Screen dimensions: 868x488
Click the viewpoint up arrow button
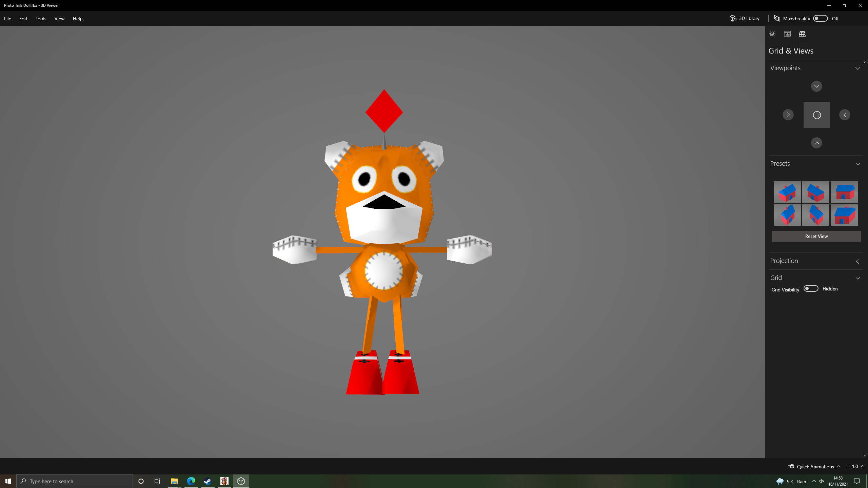[x=816, y=143]
